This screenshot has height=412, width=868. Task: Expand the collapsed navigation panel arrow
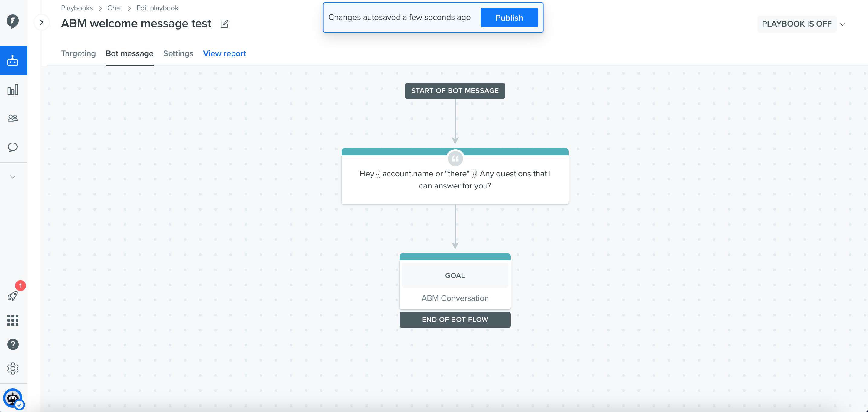[42, 23]
